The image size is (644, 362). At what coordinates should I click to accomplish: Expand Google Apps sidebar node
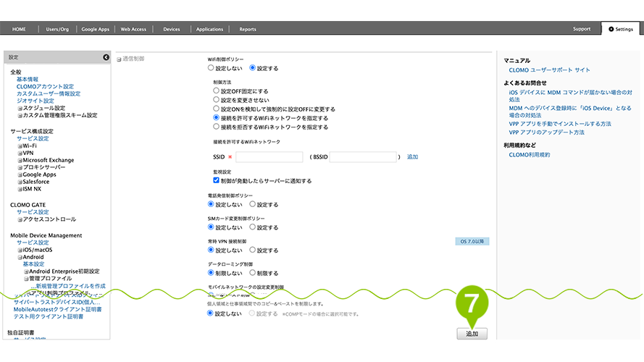pos(20,174)
